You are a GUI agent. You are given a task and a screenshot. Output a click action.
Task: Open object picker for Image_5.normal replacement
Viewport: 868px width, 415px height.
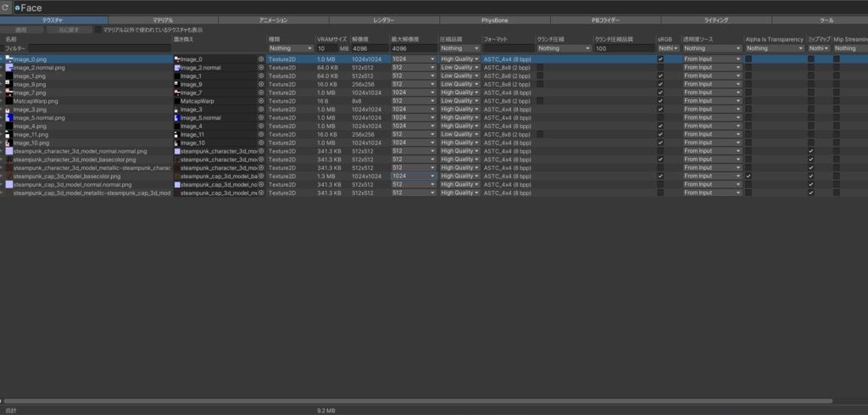point(261,117)
